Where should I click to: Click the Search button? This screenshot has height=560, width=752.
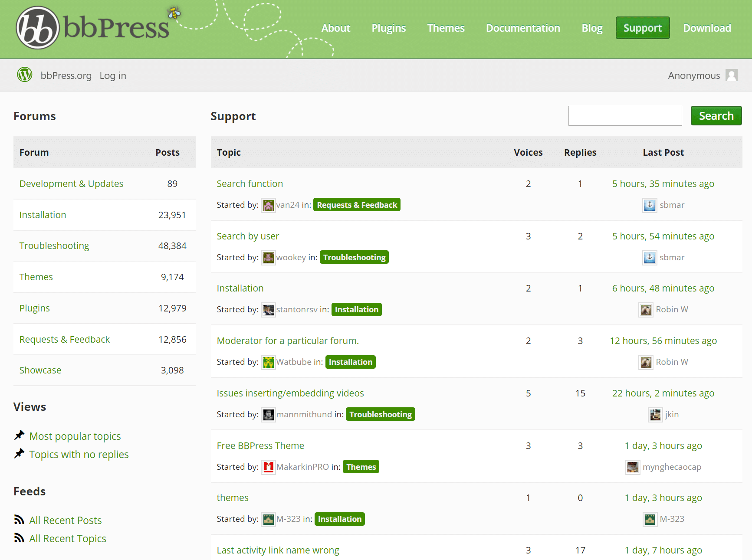coord(716,115)
